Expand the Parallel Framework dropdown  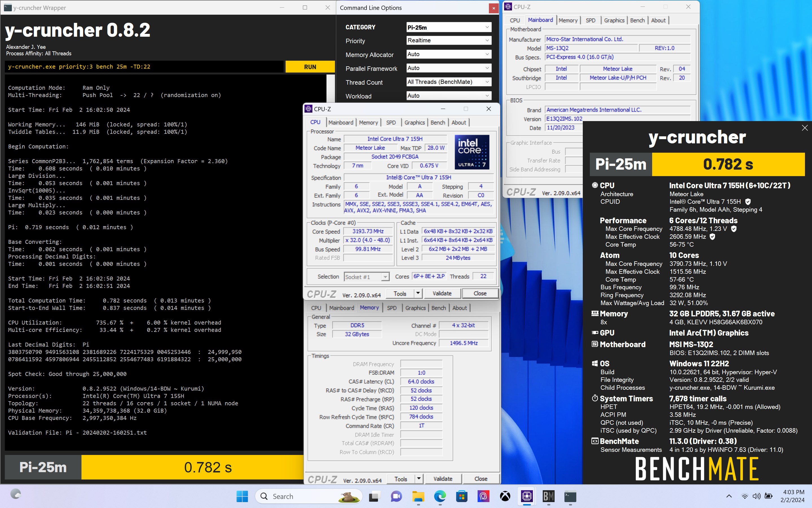coord(449,68)
